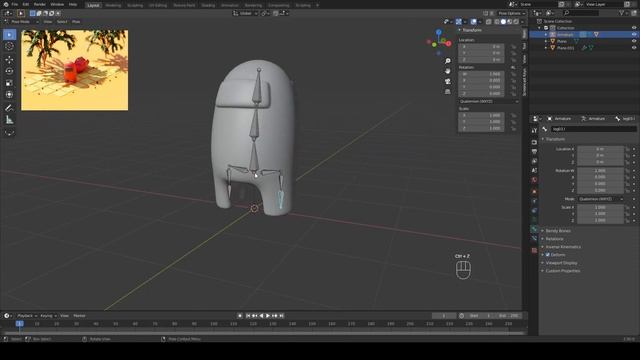Expand the Armature tree row
Screen dimensions: 640x360
[x=546, y=35]
